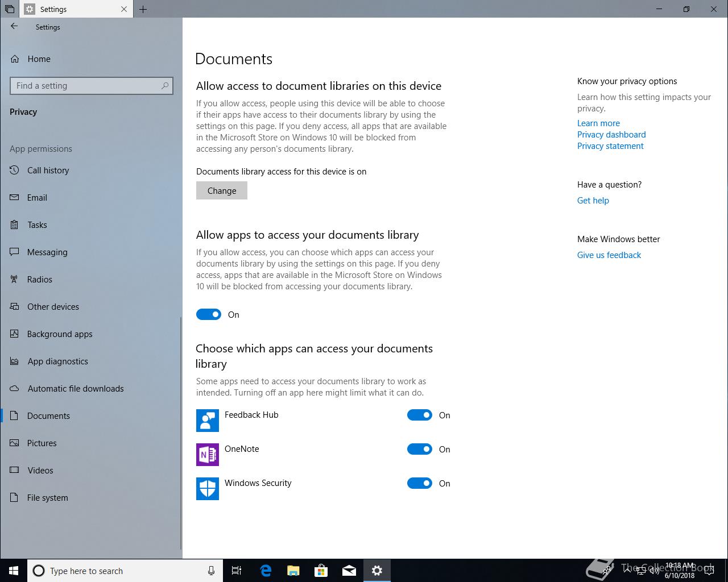
Task: Open Mail app from taskbar
Action: (349, 571)
